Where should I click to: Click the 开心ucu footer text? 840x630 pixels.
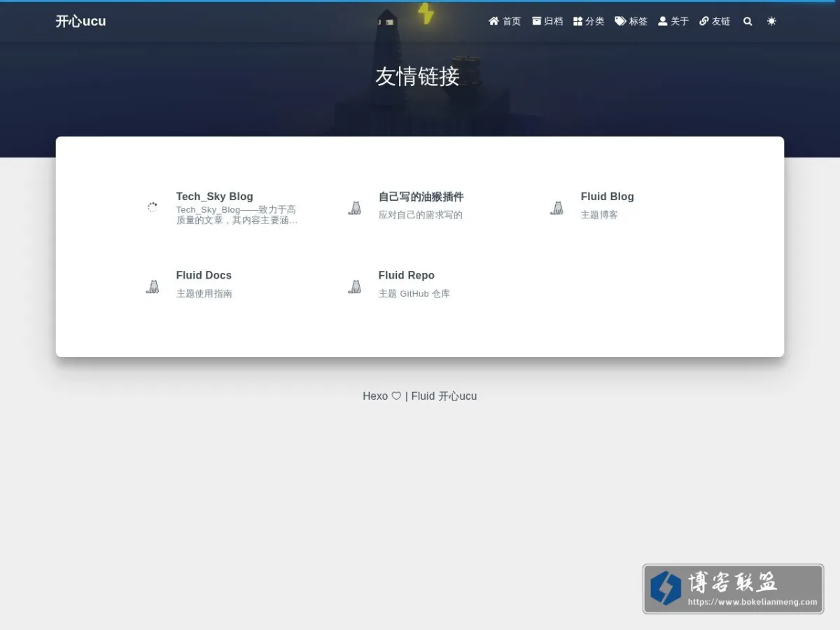point(458,396)
